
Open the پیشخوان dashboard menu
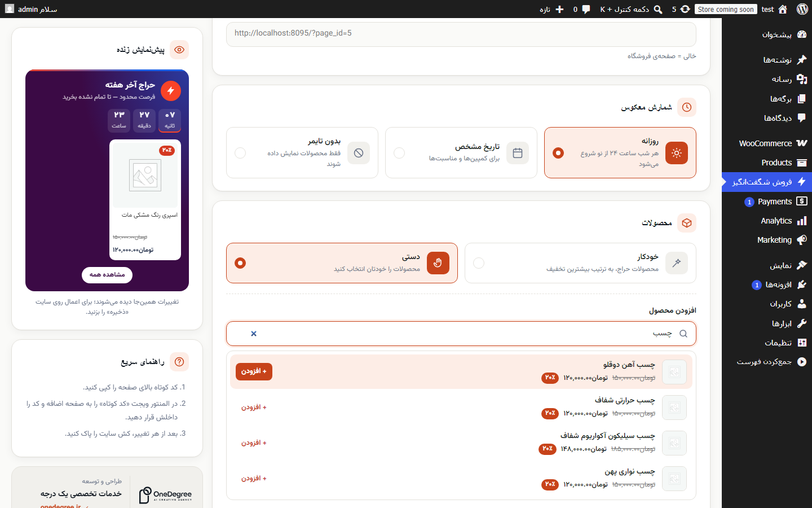click(x=767, y=35)
